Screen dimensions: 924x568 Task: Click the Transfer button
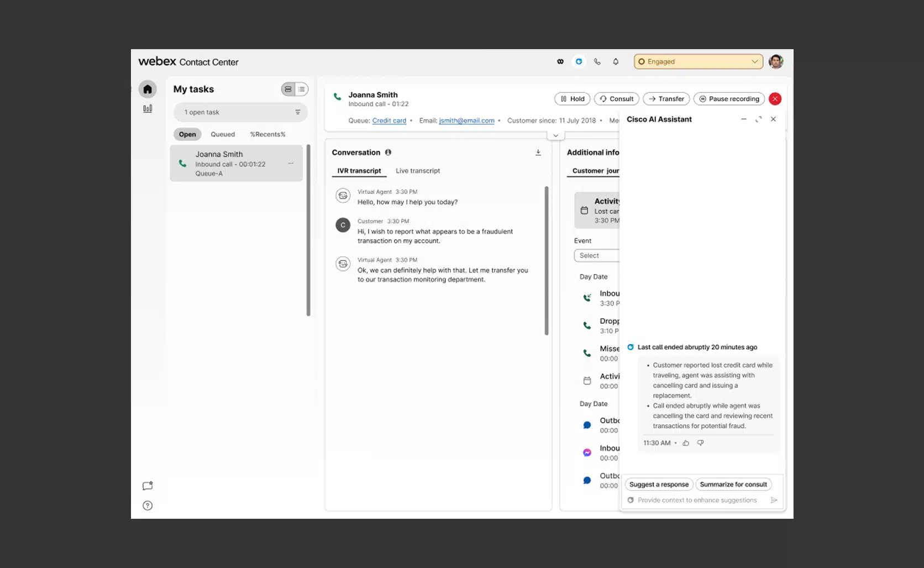(x=666, y=99)
